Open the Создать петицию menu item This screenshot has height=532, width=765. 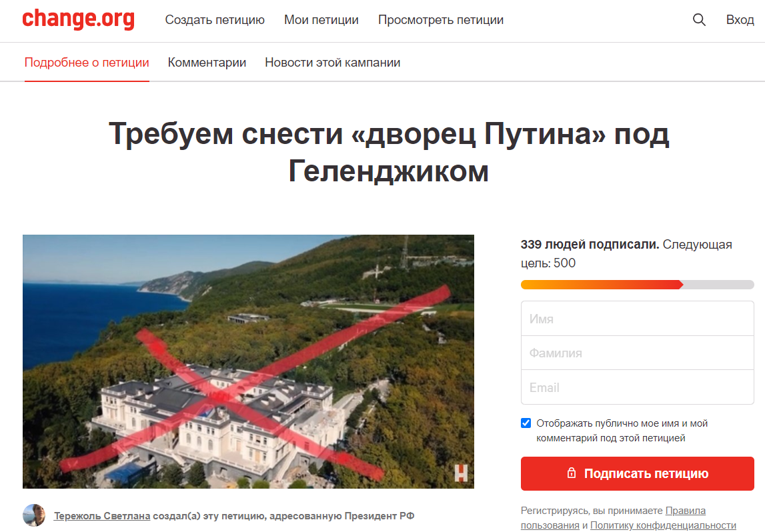[215, 20]
